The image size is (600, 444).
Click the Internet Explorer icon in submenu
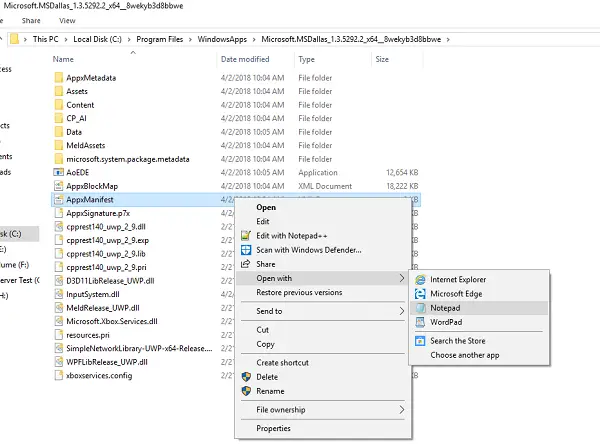pos(420,279)
